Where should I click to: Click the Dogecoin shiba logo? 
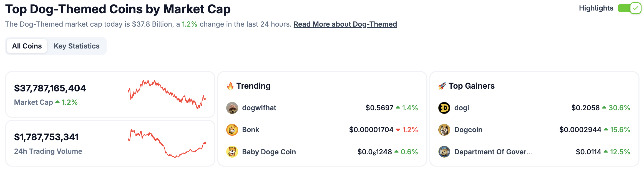(x=444, y=130)
